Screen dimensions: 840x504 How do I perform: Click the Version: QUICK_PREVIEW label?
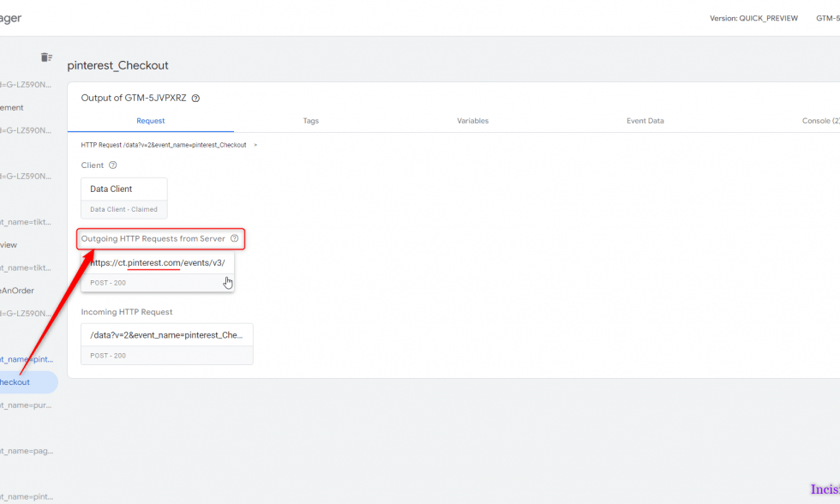754,17
